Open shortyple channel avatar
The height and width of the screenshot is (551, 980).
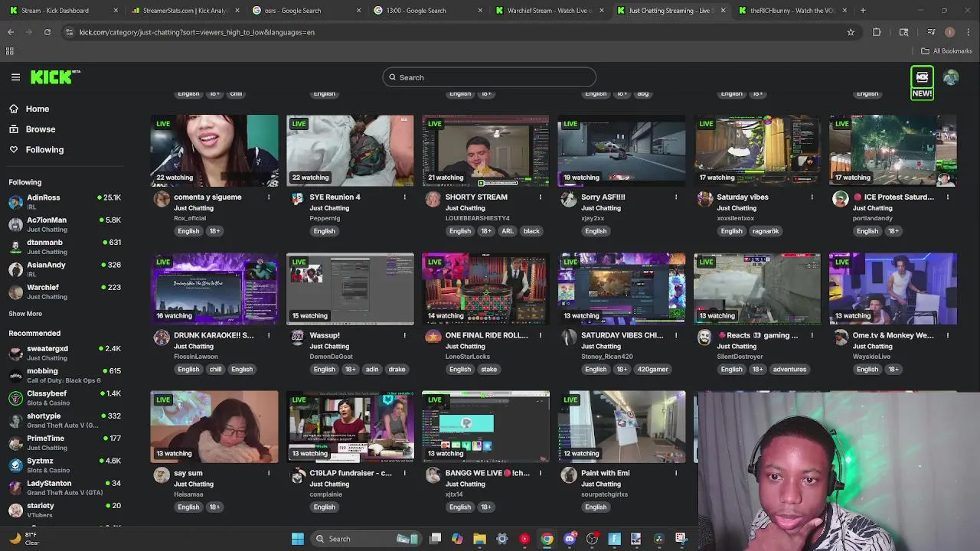pos(15,421)
